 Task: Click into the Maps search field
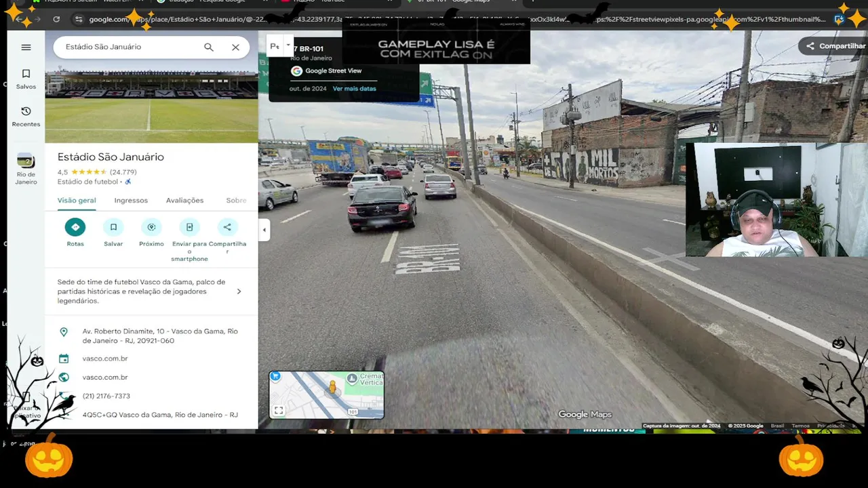point(129,47)
